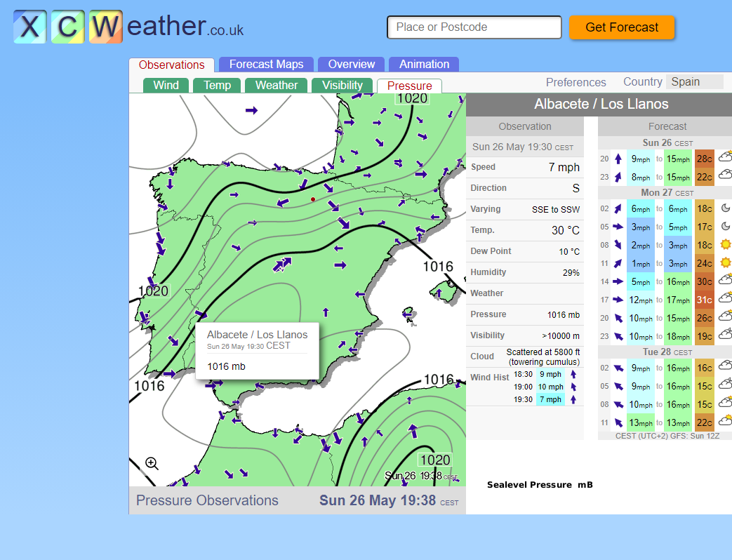This screenshot has height=560, width=732.
Task: Select the red Albacete station dot on map
Action: [x=313, y=199]
